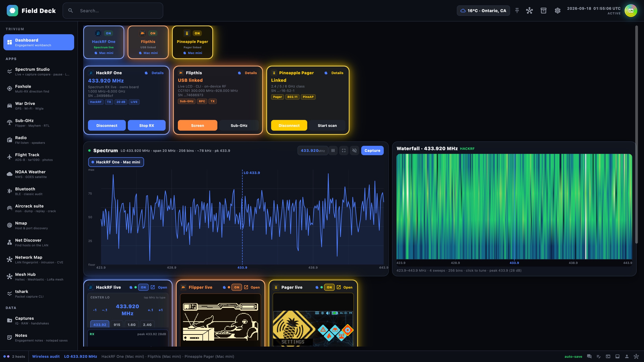Toggle ON switch on Flipthis chip
Viewport: 644px width, 362px height.
(153, 33)
